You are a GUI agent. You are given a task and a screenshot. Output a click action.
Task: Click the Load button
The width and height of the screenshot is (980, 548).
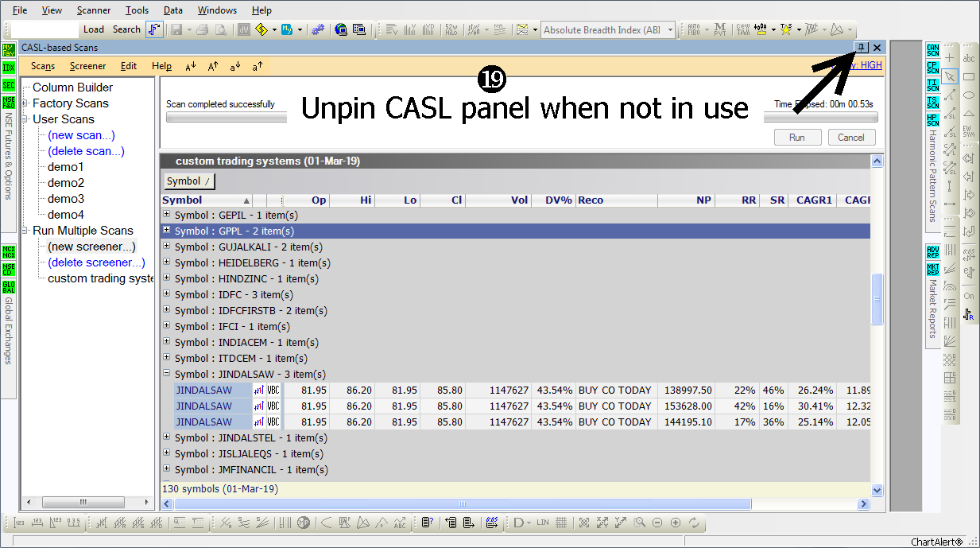tap(94, 29)
